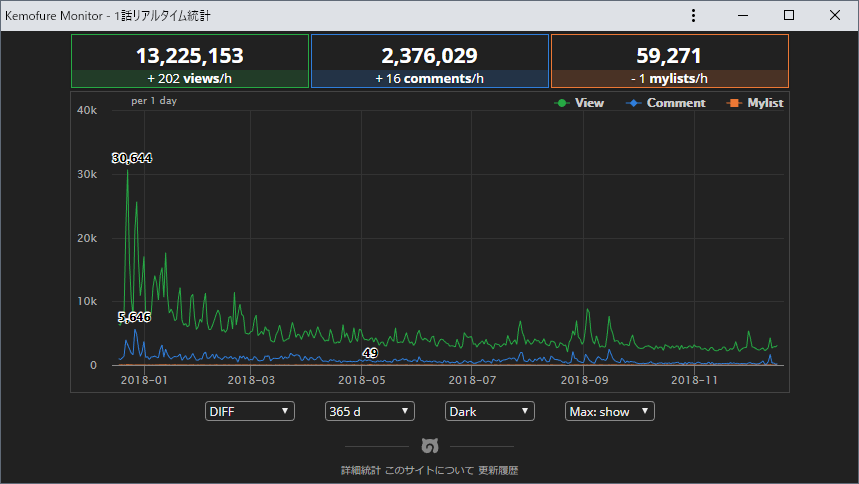859x484 pixels.
Task: Click the 2,376,029 comments counter box
Action: pyautogui.click(x=430, y=61)
